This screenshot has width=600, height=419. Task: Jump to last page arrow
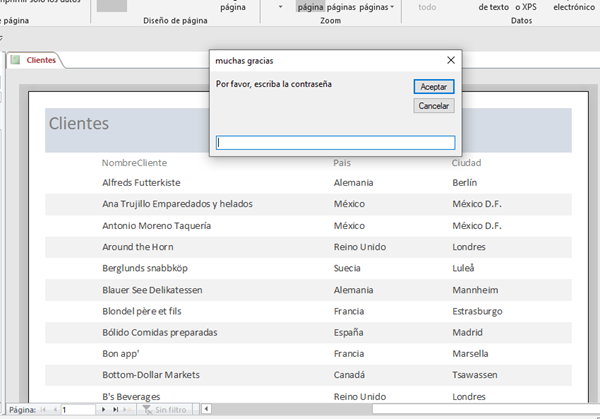[116, 410]
